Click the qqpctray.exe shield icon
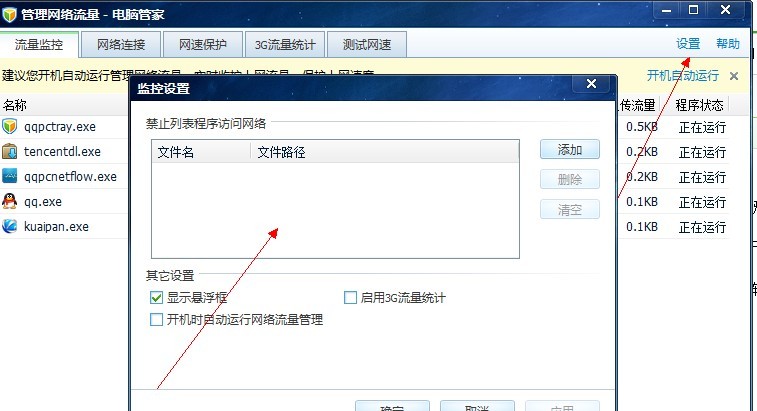The image size is (757, 411). (10, 127)
